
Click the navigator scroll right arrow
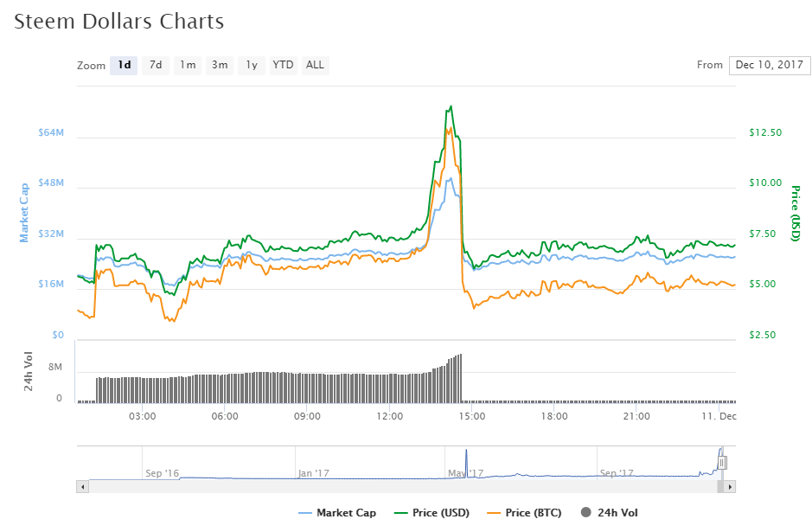pyautogui.click(x=730, y=486)
